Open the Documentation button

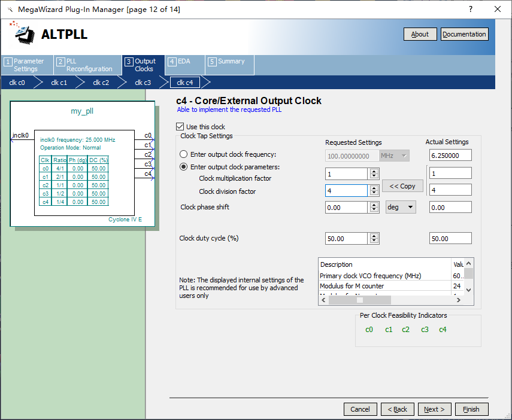pos(464,34)
